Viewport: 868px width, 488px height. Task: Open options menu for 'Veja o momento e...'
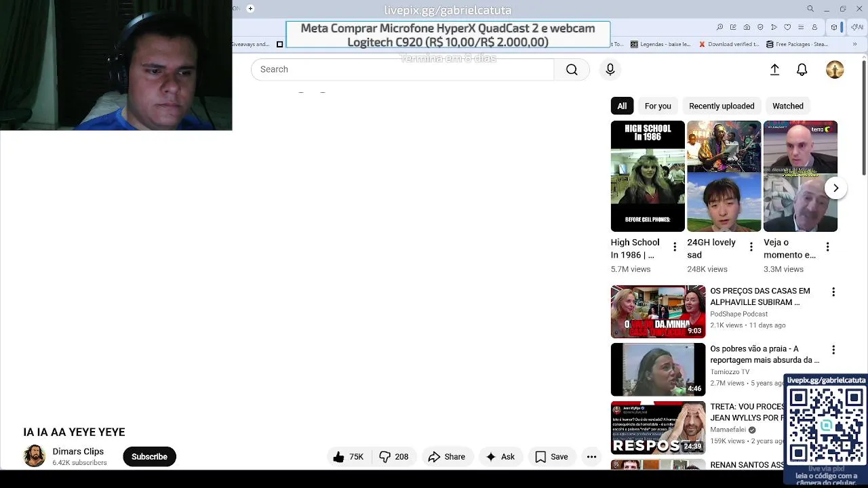click(x=827, y=247)
